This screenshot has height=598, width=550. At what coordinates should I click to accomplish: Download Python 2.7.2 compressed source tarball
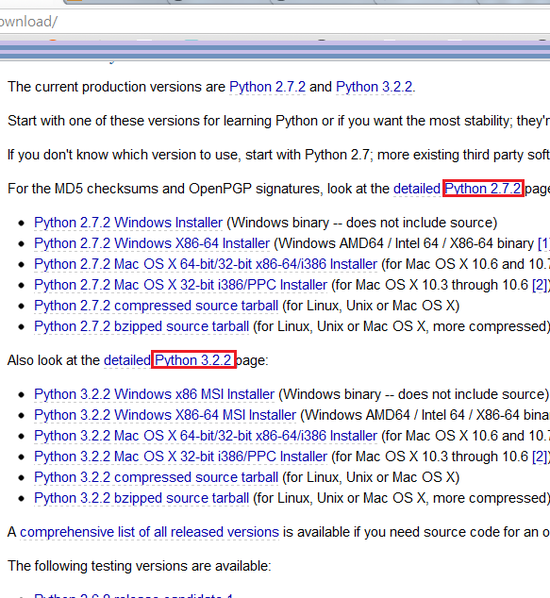156,305
